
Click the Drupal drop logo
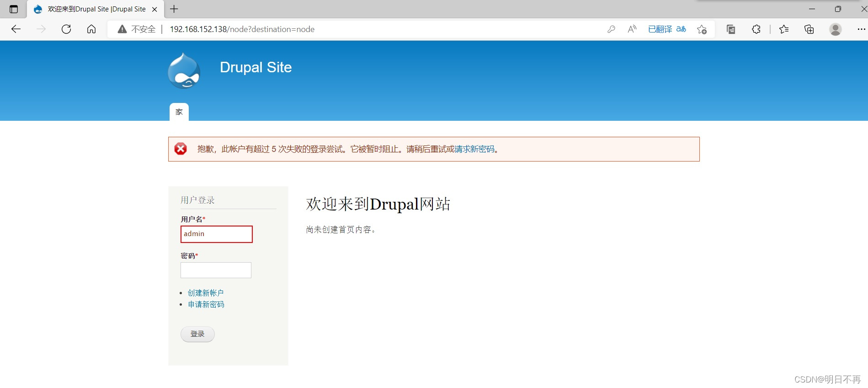184,70
